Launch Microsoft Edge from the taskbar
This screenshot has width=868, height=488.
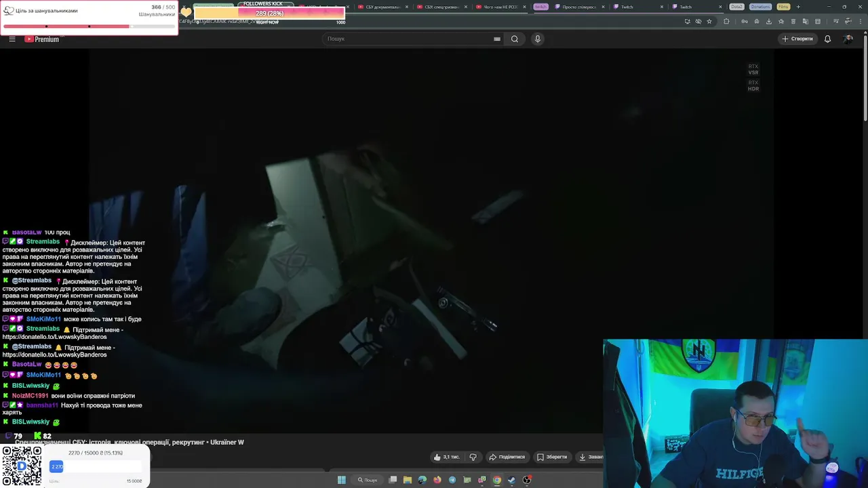click(422, 480)
